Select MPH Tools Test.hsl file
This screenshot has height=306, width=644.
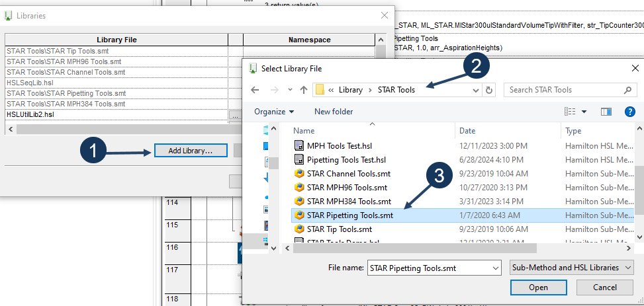tap(340, 145)
